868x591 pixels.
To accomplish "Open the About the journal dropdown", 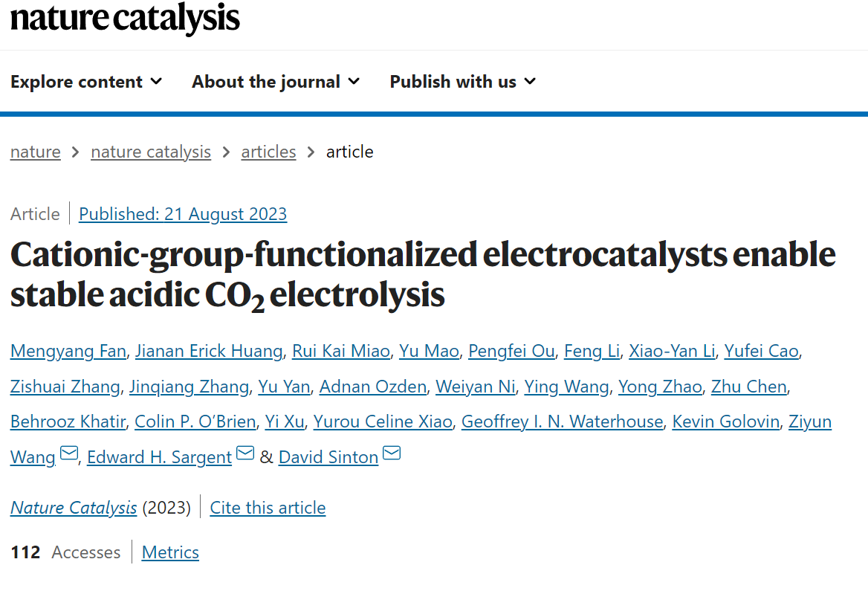I will click(x=276, y=82).
